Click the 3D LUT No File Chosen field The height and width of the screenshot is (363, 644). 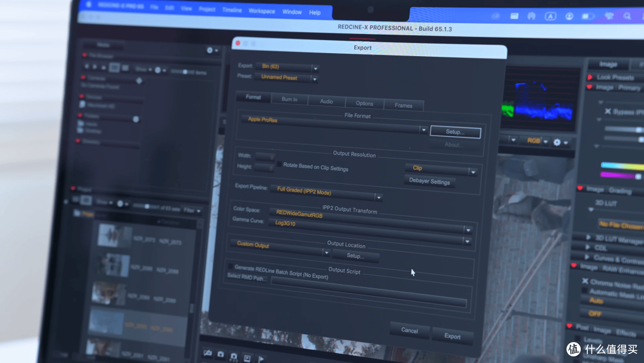point(621,225)
